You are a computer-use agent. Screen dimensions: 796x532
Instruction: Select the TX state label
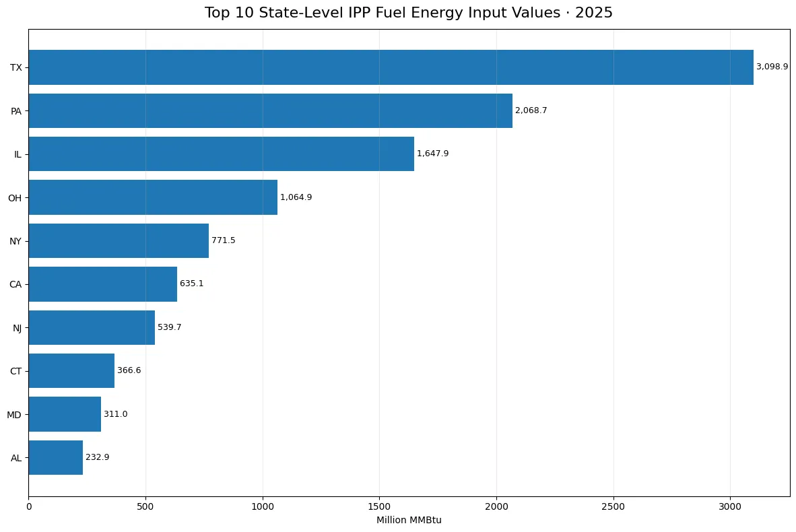coord(16,67)
